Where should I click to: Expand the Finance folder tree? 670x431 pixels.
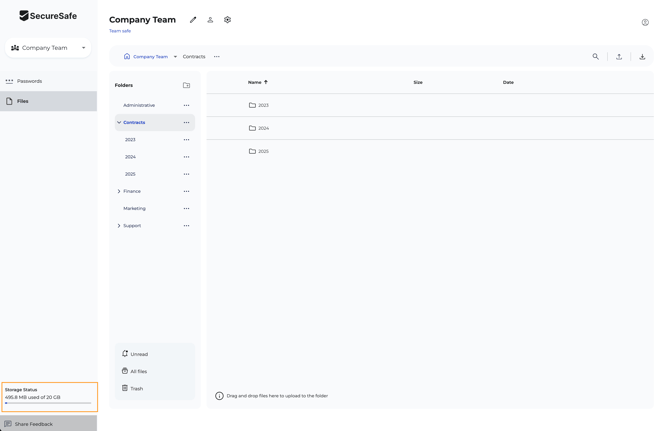point(119,191)
